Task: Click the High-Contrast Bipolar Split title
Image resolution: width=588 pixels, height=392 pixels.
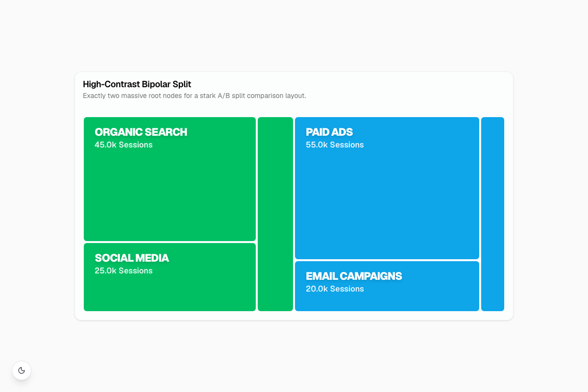Action: (137, 84)
